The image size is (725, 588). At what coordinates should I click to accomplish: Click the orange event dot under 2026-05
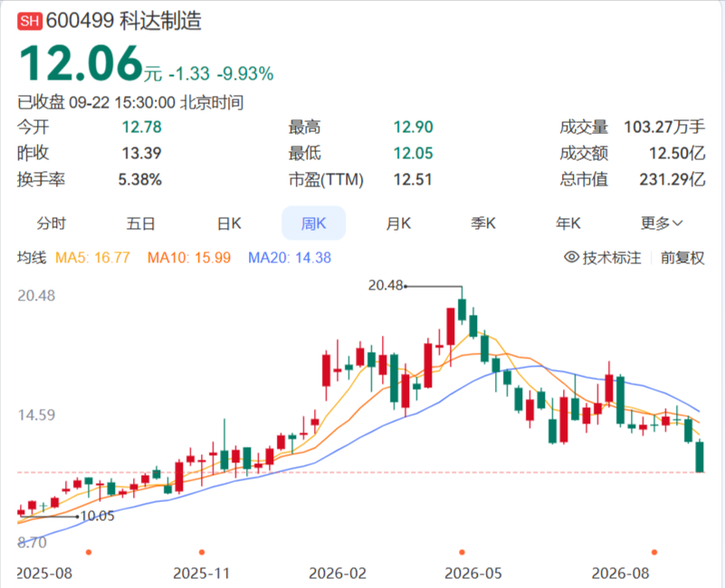tap(462, 553)
